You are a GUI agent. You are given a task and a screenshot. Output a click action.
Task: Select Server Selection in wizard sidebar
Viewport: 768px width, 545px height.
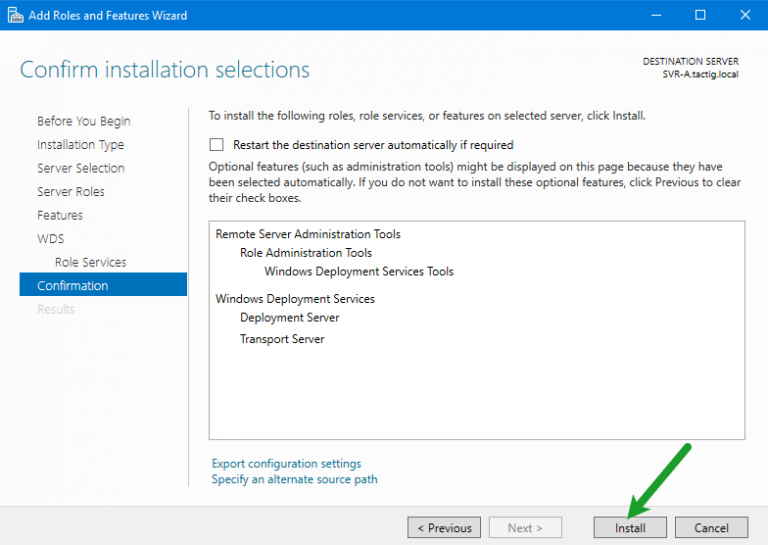pos(81,168)
